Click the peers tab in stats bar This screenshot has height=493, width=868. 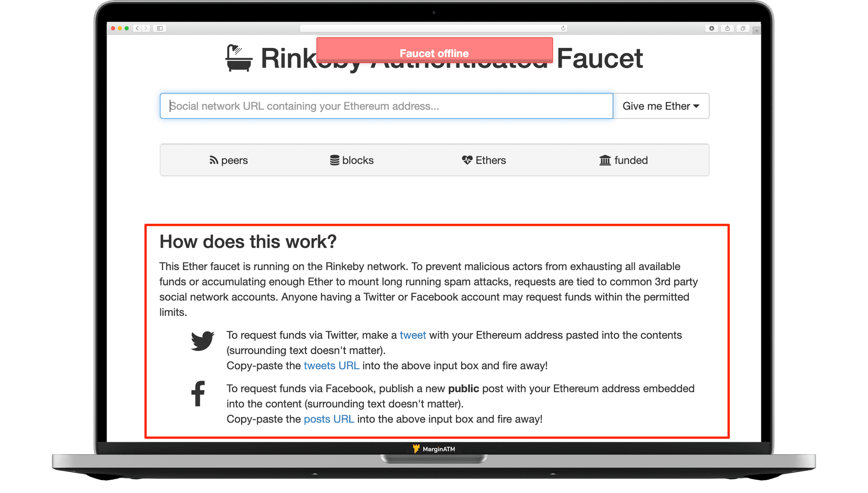pyautogui.click(x=228, y=160)
